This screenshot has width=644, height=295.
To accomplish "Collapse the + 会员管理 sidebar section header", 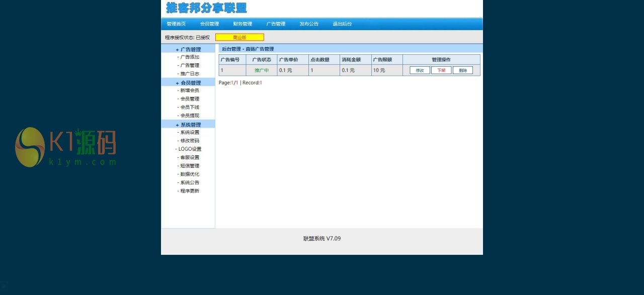I will click(188, 83).
